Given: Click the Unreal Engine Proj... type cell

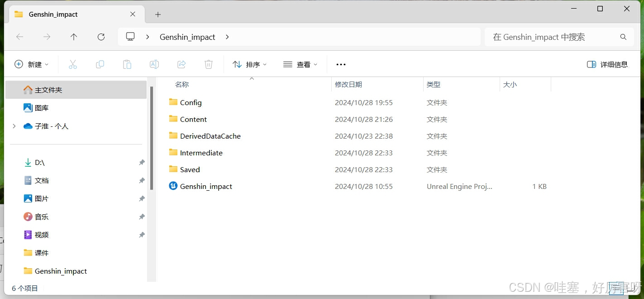Looking at the screenshot, I should [x=459, y=186].
